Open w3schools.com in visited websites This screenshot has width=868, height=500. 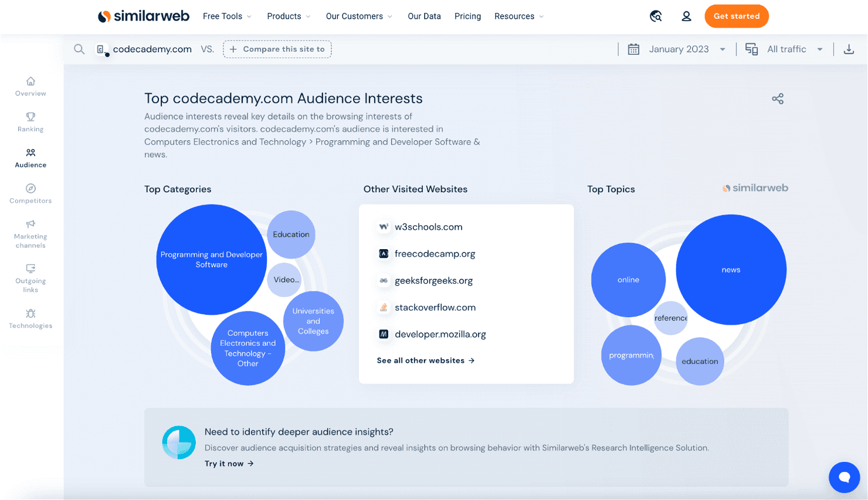pos(429,227)
